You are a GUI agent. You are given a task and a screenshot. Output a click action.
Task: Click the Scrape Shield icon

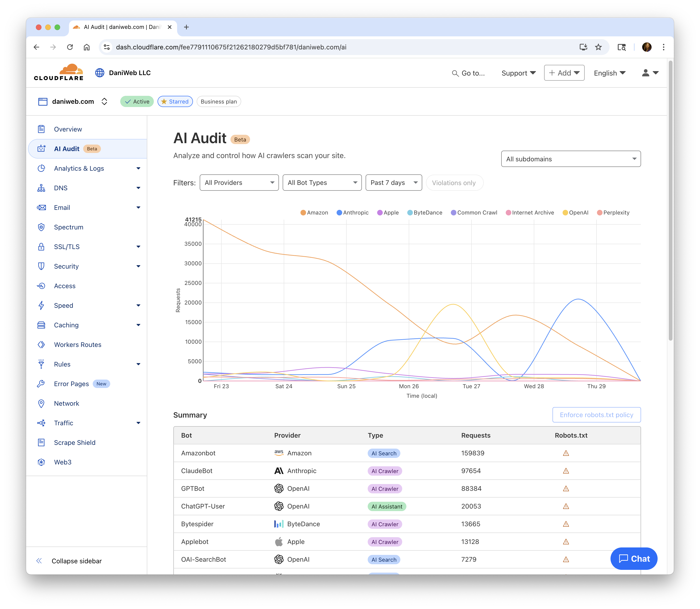pos(41,443)
